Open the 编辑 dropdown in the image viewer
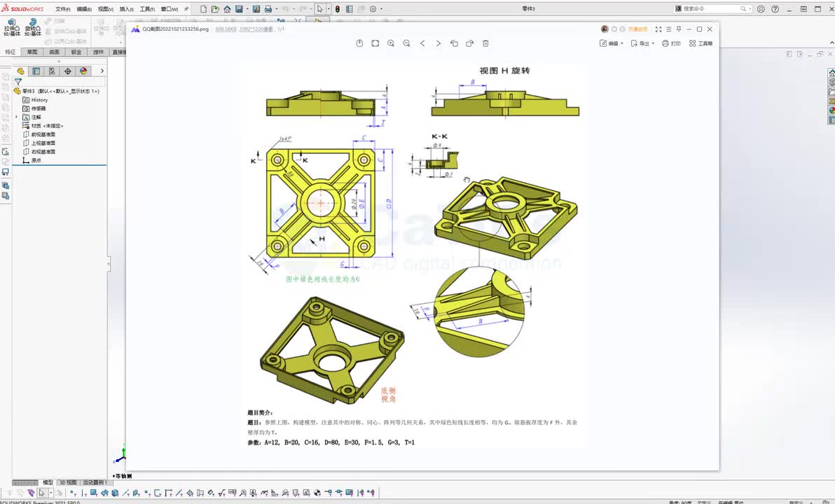 coord(612,43)
